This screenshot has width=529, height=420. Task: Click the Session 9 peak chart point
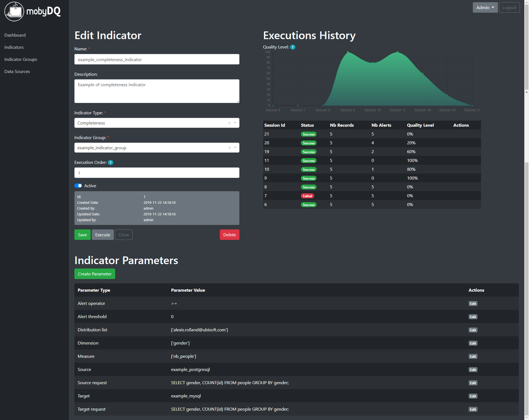348,52
